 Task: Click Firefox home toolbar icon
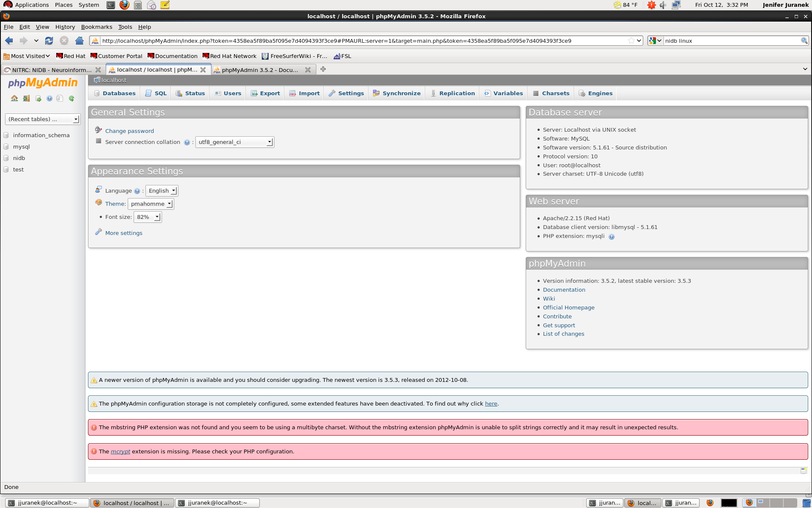coord(79,41)
